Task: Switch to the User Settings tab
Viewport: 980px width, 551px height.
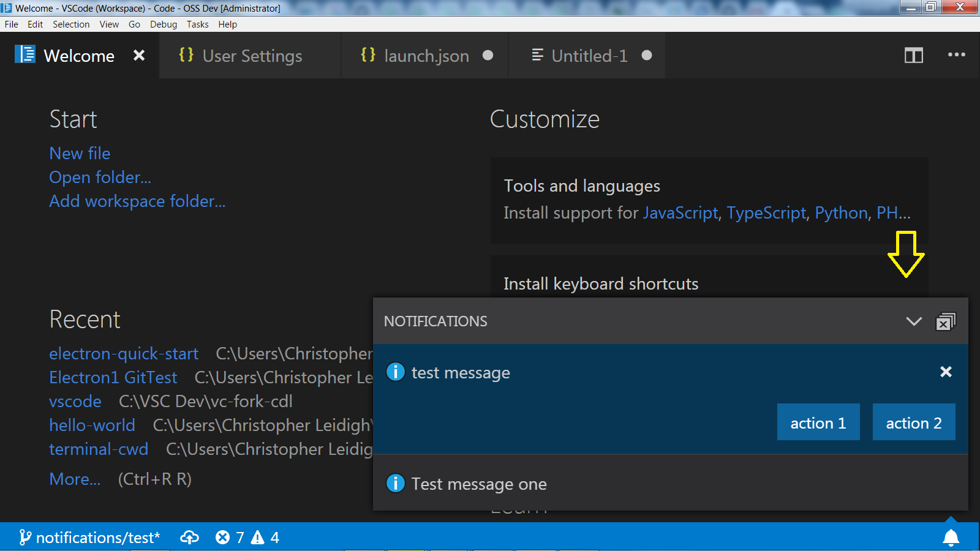Action: [252, 56]
